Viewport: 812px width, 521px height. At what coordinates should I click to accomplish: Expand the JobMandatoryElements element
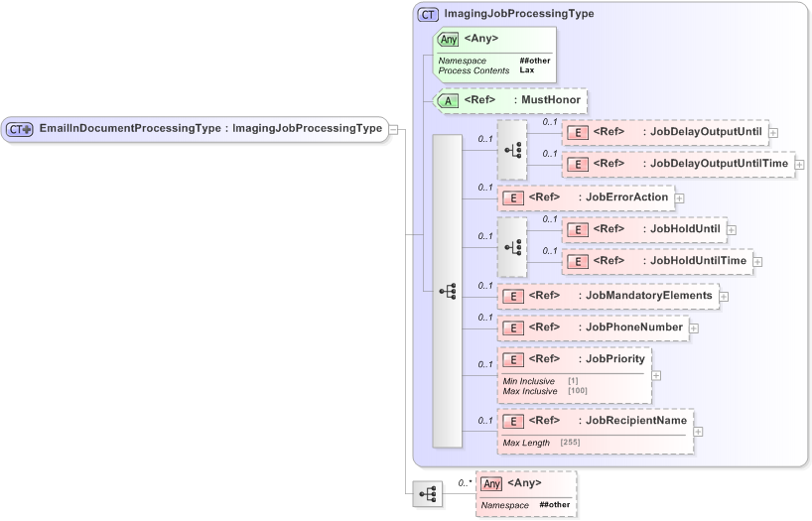point(724,296)
